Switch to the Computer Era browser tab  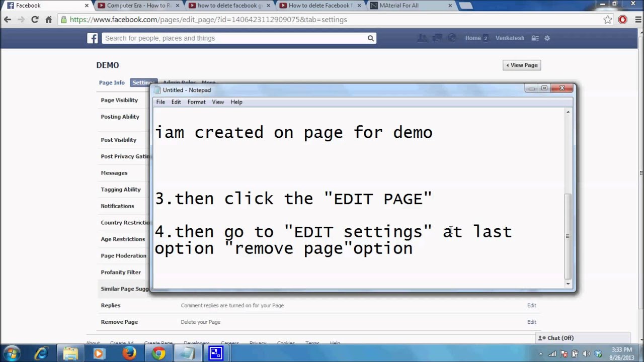point(138,6)
